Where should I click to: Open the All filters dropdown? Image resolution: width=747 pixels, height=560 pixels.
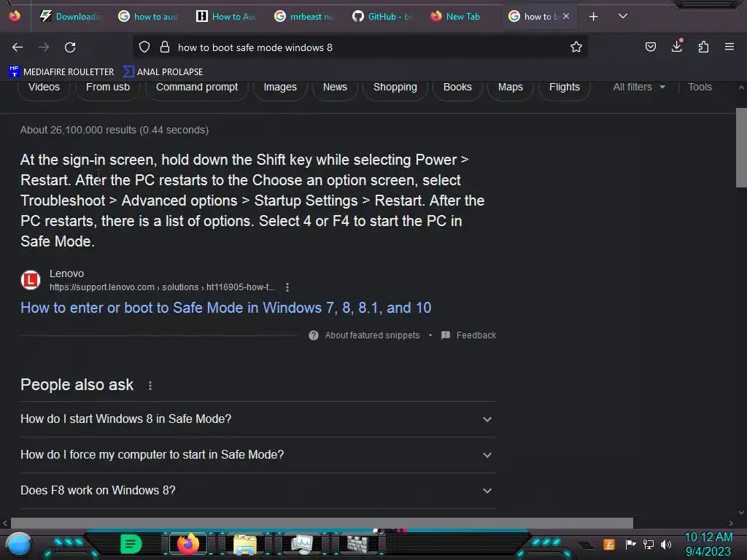(639, 87)
